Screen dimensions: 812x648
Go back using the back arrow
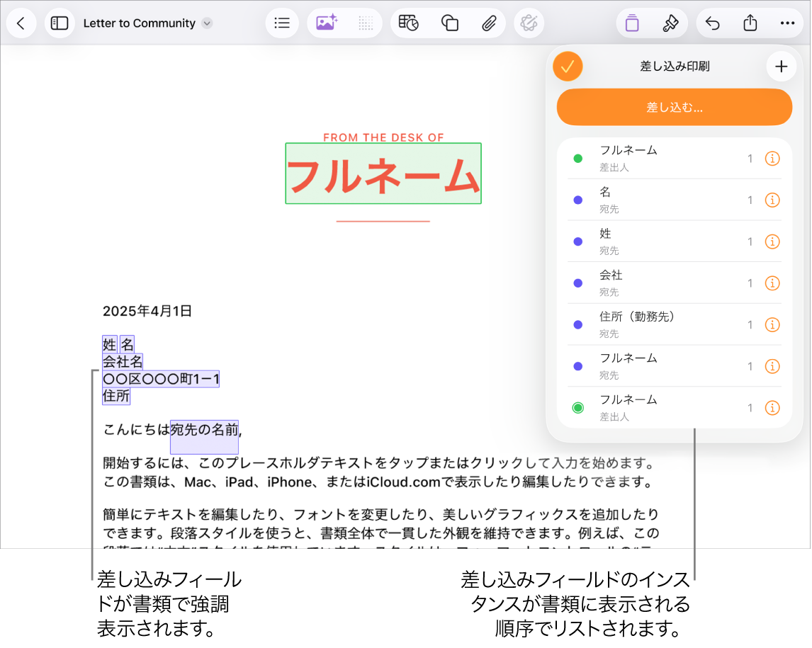pos(21,23)
